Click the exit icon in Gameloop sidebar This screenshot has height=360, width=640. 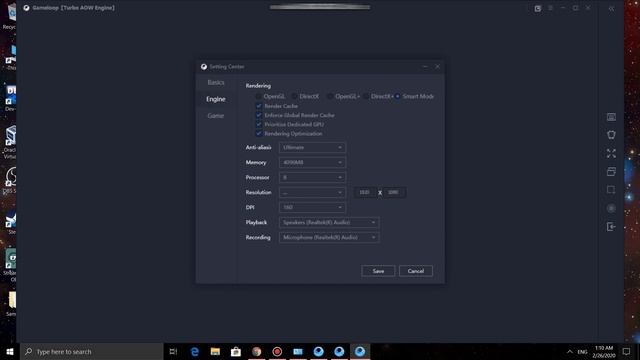pos(611,227)
